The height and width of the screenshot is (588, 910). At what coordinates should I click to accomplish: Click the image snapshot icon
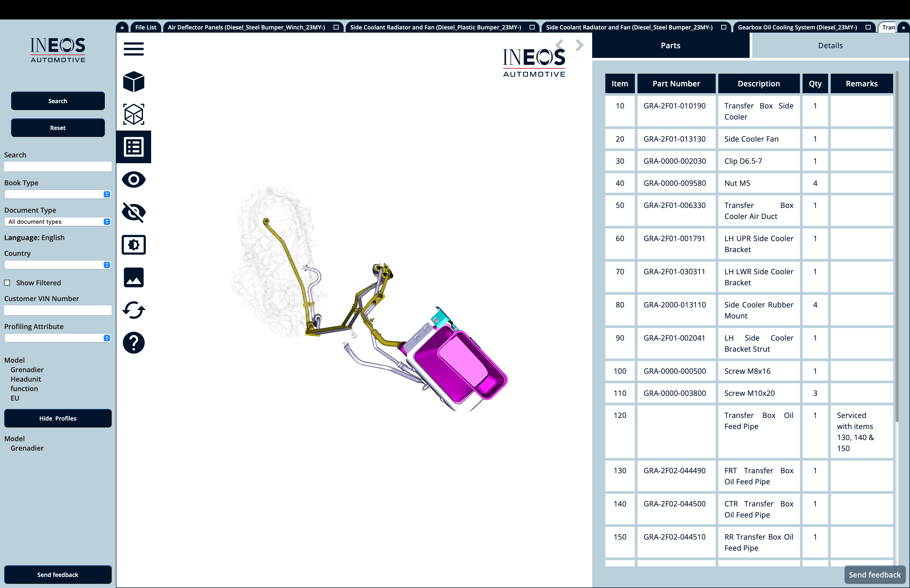click(x=134, y=277)
